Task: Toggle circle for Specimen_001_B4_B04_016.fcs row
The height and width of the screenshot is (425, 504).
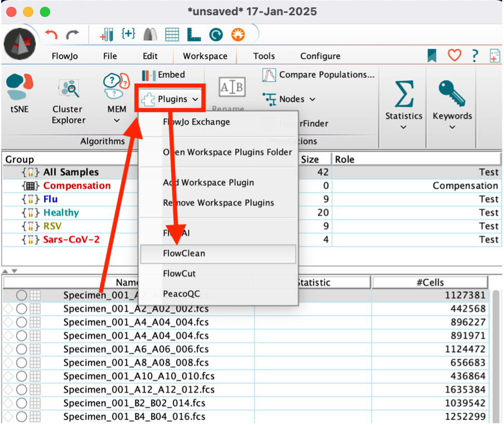Action: point(22,417)
